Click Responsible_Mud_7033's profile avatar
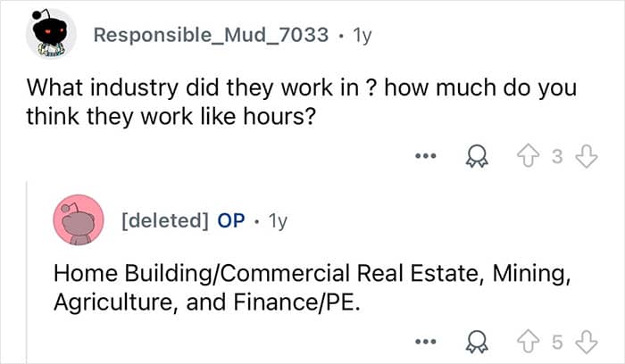This screenshot has height=364, width=625. click(x=51, y=36)
